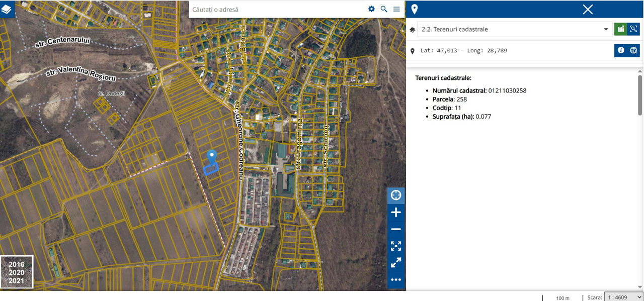This screenshot has width=644, height=301.
Task: Click the 'Căutați o adresă' search field
Action: [277, 9]
